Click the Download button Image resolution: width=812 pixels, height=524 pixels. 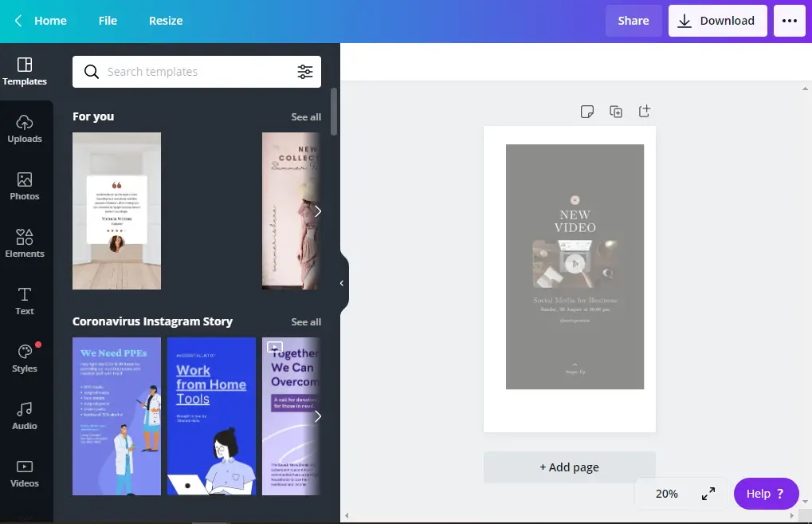click(x=717, y=21)
